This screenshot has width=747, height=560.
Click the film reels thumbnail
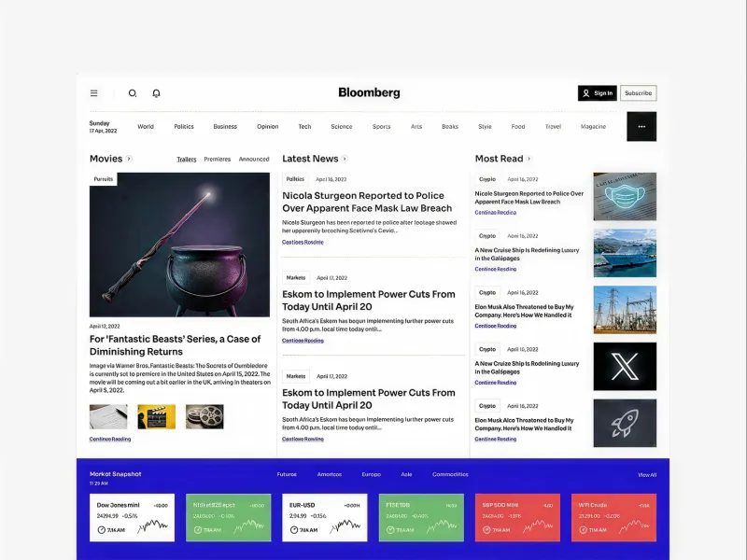[x=204, y=416]
